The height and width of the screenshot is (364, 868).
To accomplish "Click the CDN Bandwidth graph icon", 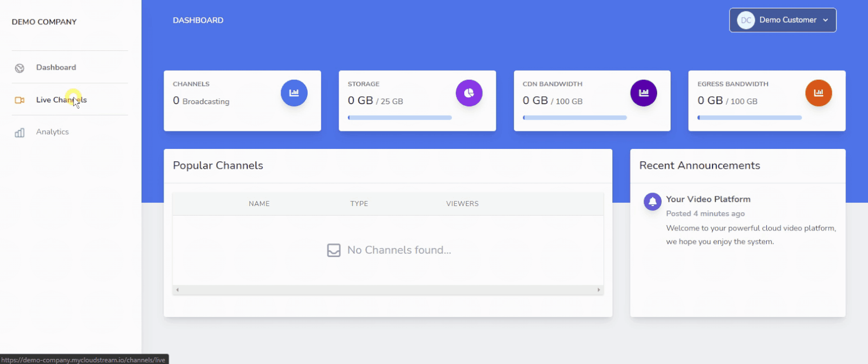I will point(644,93).
